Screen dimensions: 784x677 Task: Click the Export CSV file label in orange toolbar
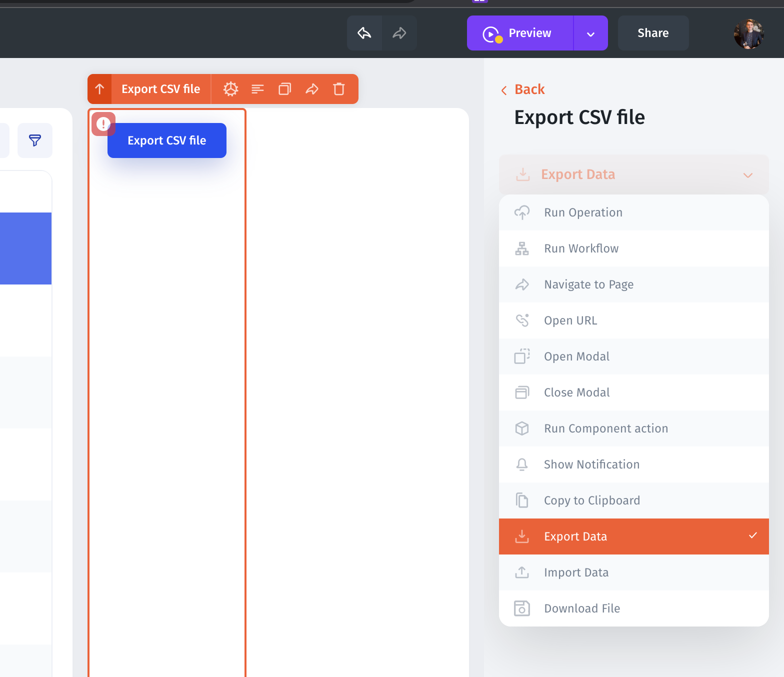(x=160, y=89)
